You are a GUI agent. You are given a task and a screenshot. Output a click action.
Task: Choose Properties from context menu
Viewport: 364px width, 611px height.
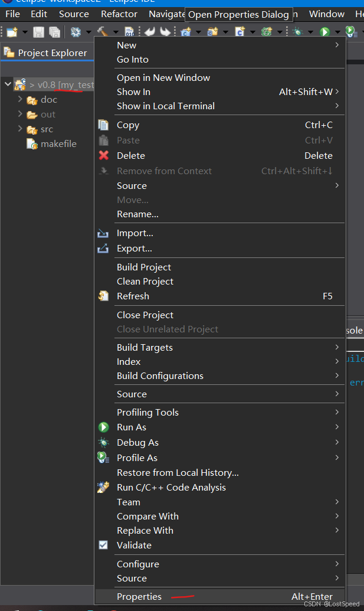pyautogui.click(x=220, y=597)
